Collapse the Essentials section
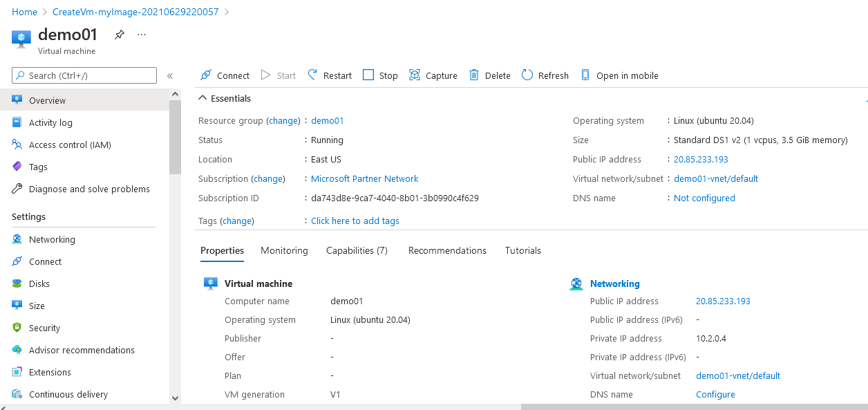 (203, 98)
